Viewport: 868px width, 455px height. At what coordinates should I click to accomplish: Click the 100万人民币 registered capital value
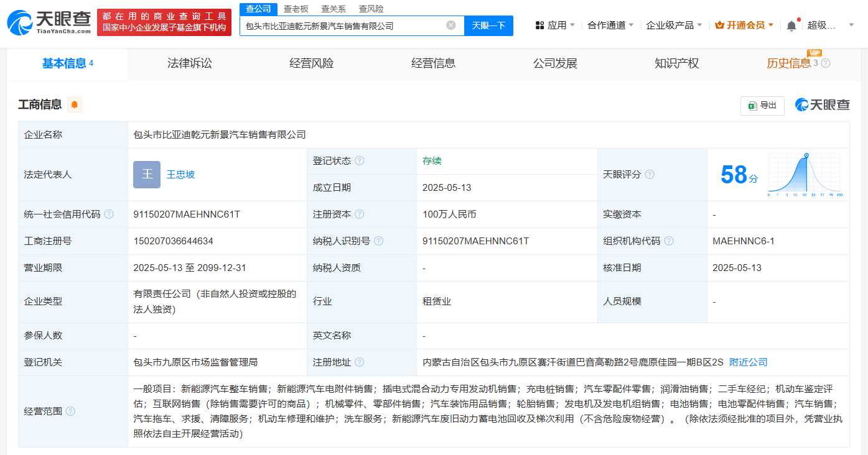tap(449, 214)
